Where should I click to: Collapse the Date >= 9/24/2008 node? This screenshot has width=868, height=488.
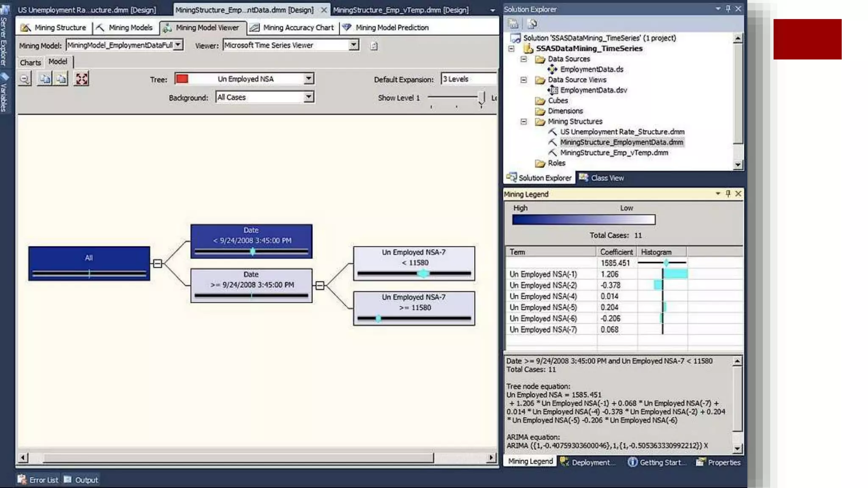coord(320,286)
